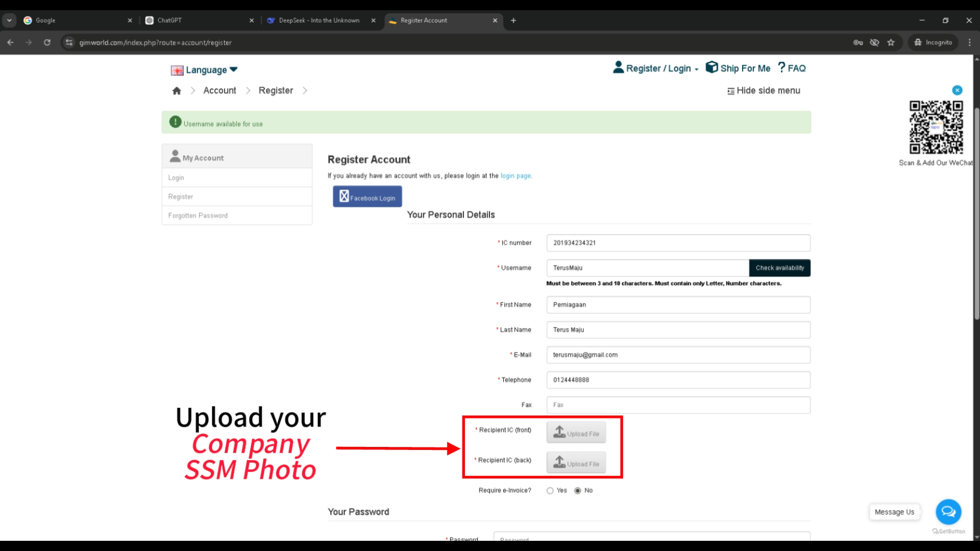Click the Facebook Login button
This screenshot has width=980, height=551.
point(367,197)
